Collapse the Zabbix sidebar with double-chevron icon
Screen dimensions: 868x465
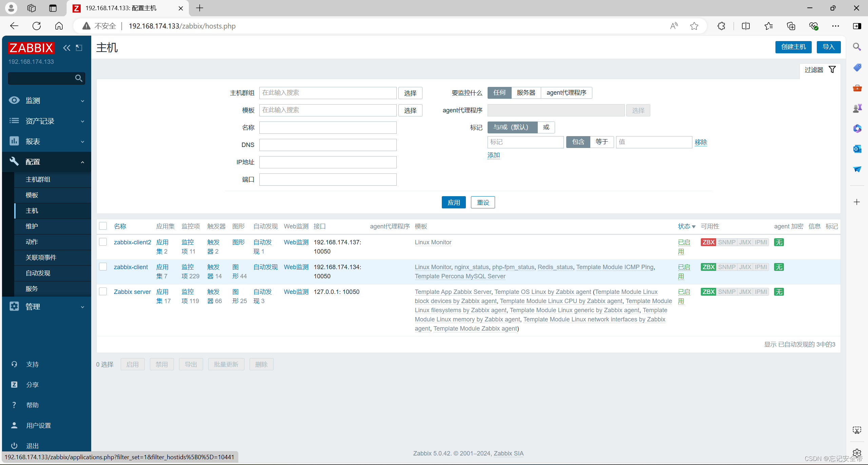pyautogui.click(x=67, y=48)
